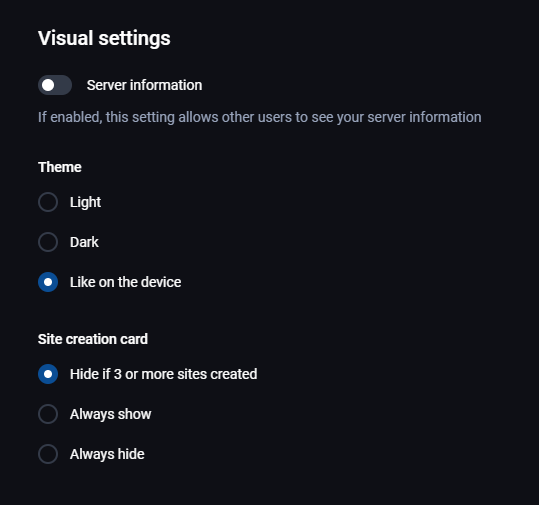Image resolution: width=539 pixels, height=505 pixels.
Task: Click the Like on the device label
Action: point(125,282)
